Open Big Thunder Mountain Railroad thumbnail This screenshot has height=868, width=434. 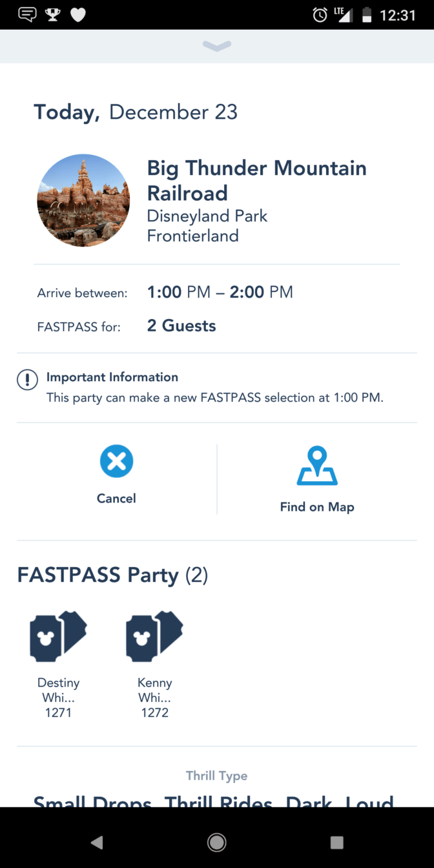tap(83, 200)
